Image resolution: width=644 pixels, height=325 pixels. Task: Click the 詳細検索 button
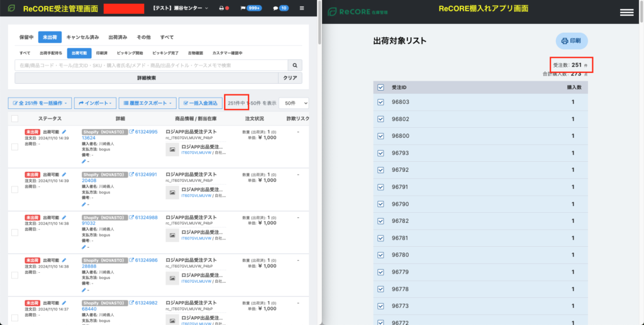[x=146, y=77]
